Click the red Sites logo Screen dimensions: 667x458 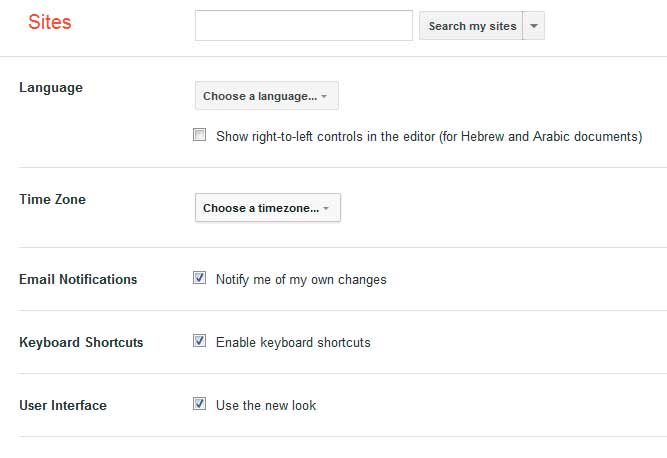tap(49, 22)
